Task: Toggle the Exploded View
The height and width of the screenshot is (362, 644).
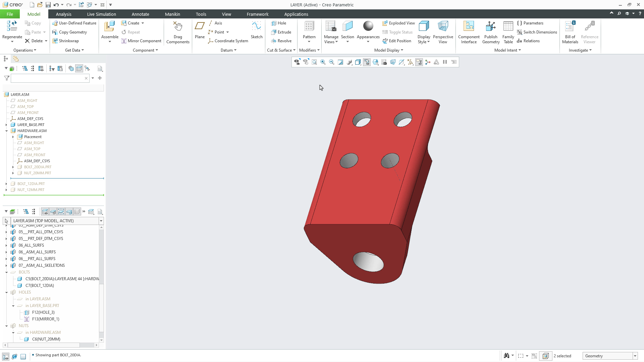Action: pos(398,23)
